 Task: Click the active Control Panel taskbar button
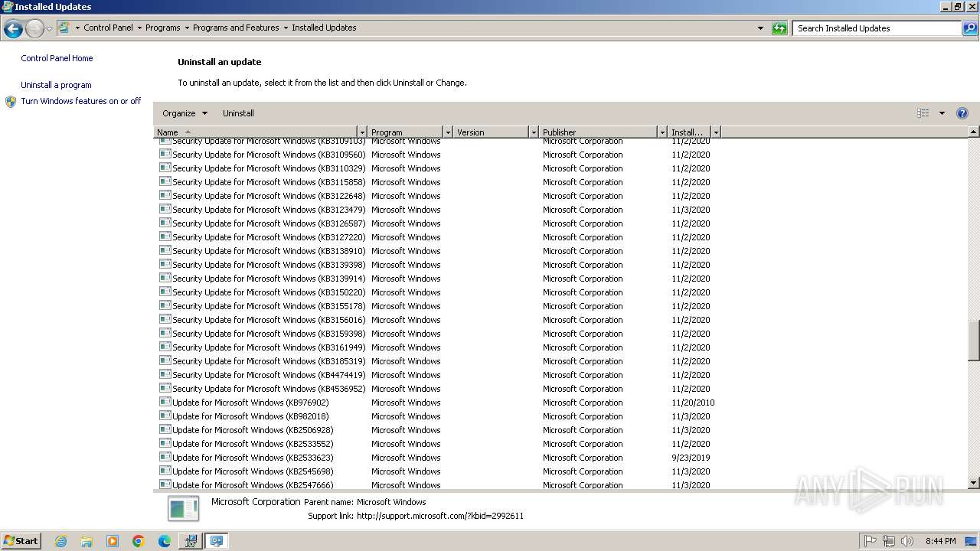tap(217, 541)
